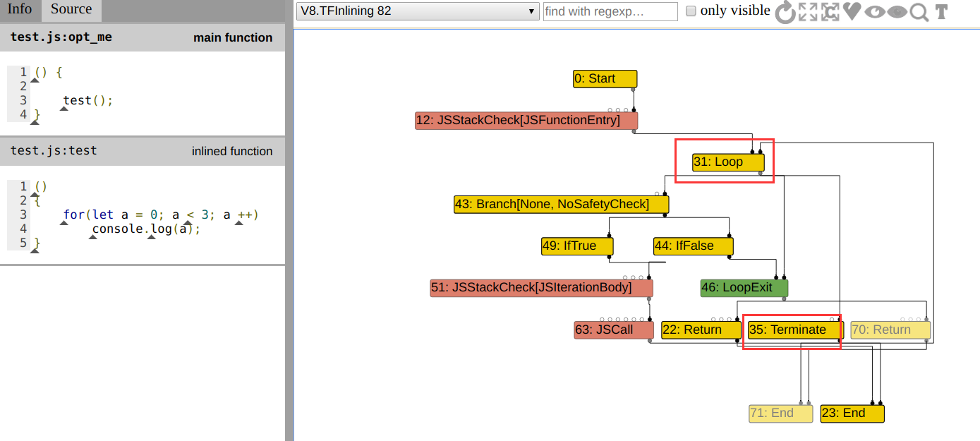Click the find with regexp search field
Image resolution: width=980 pixels, height=441 pixels.
(x=610, y=11)
